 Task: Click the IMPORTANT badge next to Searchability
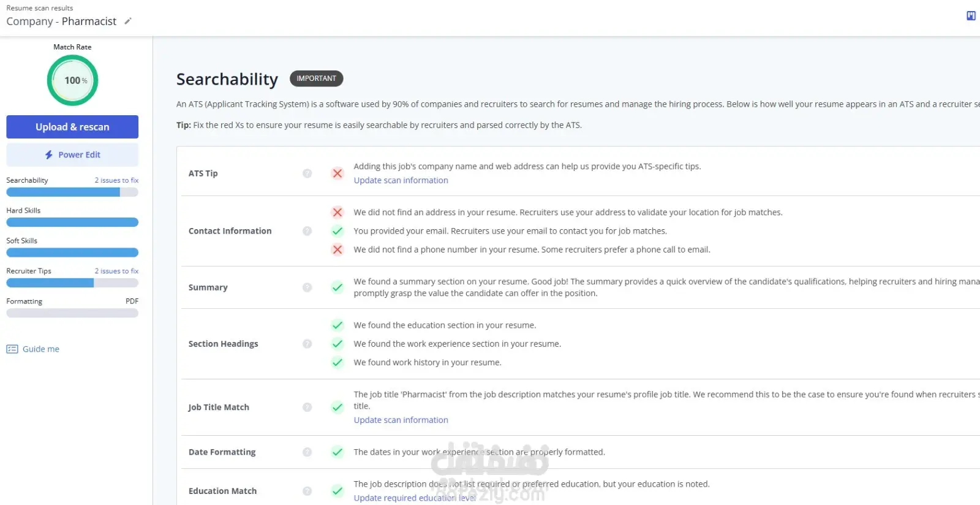click(x=316, y=78)
